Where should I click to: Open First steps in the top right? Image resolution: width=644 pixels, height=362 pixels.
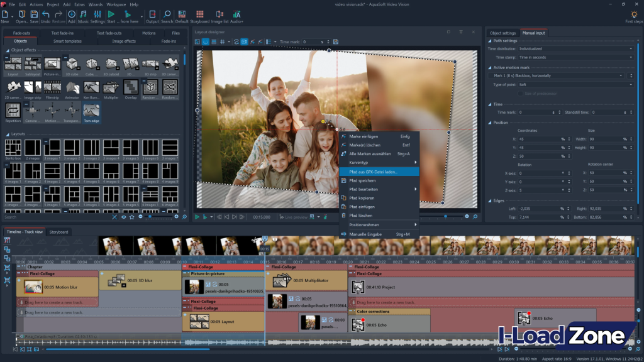[632, 14]
